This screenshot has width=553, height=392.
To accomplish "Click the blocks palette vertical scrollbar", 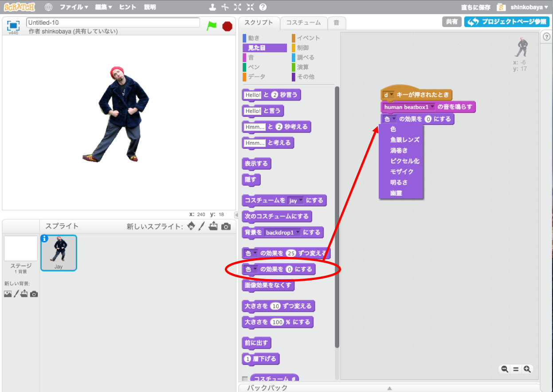I will [337, 217].
